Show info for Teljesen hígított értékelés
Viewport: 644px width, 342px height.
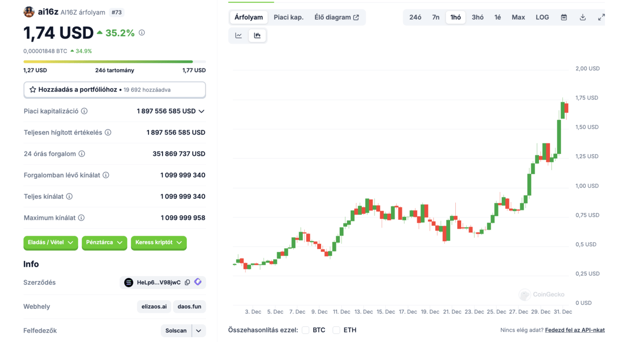tap(108, 132)
